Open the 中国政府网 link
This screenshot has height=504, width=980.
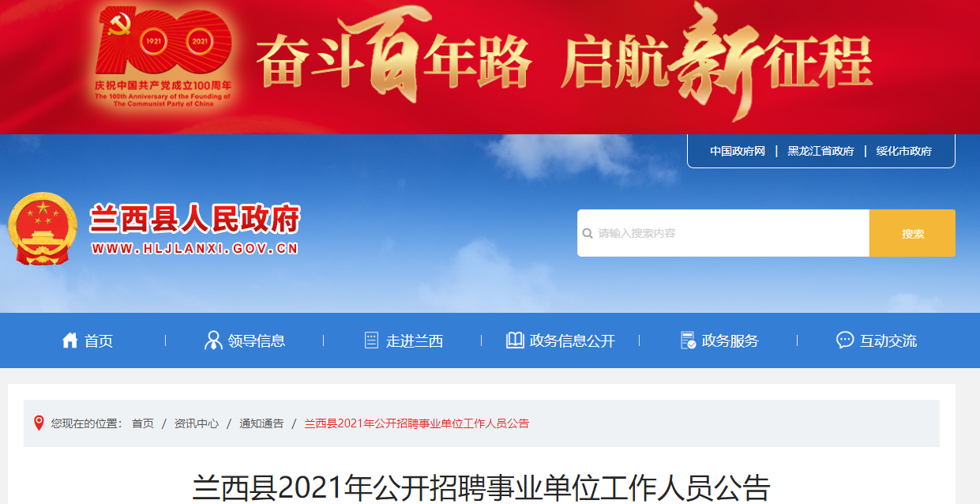738,151
